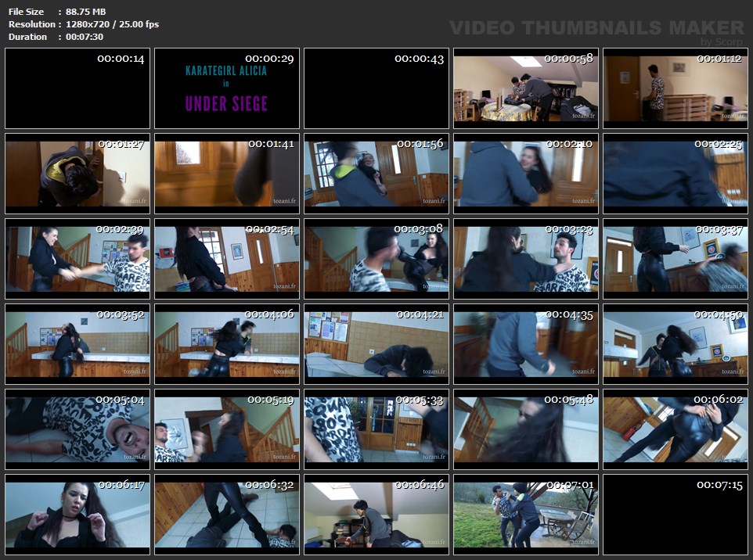This screenshot has height=560, width=753.
Task: Click the thumbnail at 00:02:39
Action: [x=77, y=259]
